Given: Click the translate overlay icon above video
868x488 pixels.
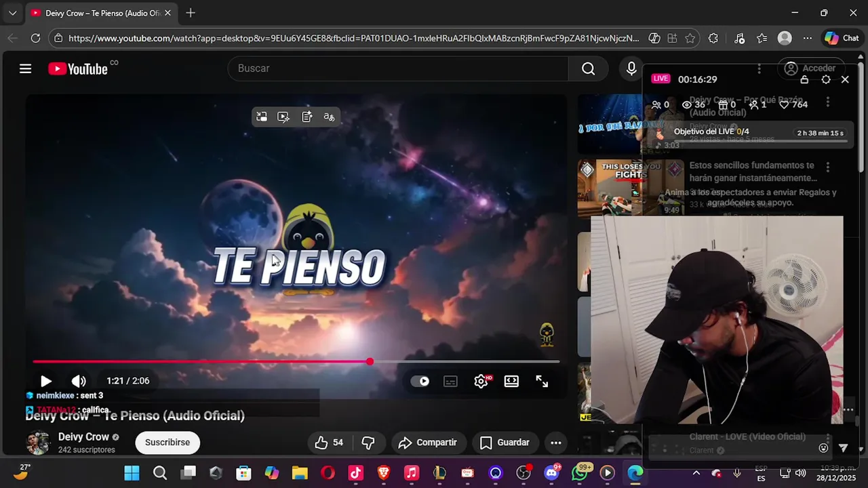Looking at the screenshot, I should click(329, 117).
